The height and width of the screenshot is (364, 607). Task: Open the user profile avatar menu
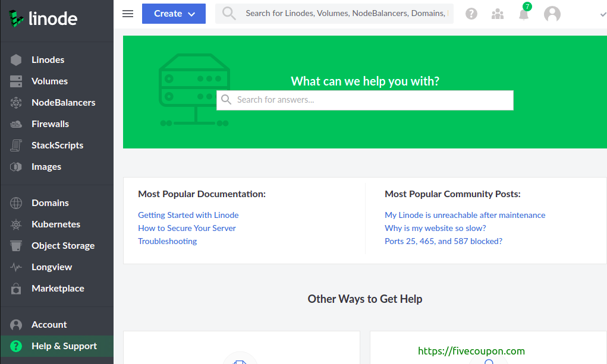point(552,14)
